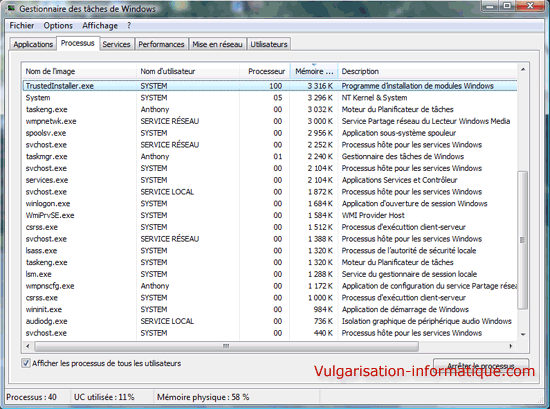Open the ? help menu
550x409 pixels.
pos(129,26)
